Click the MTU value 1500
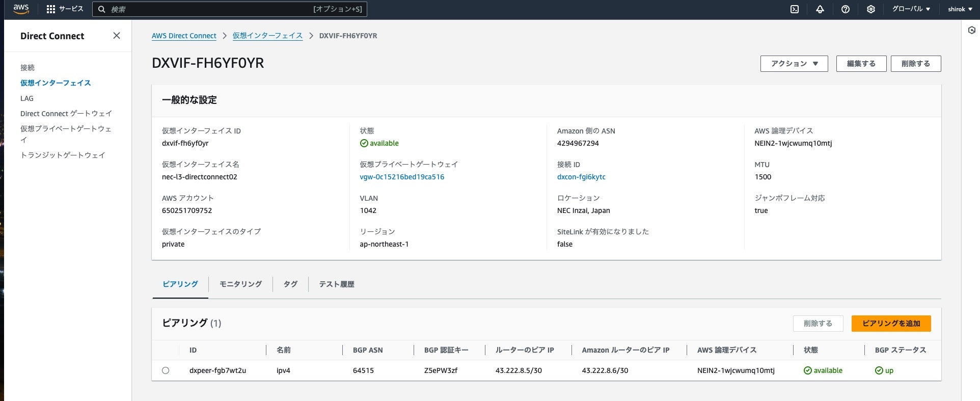Viewport: 980px width, 401px height. click(763, 177)
